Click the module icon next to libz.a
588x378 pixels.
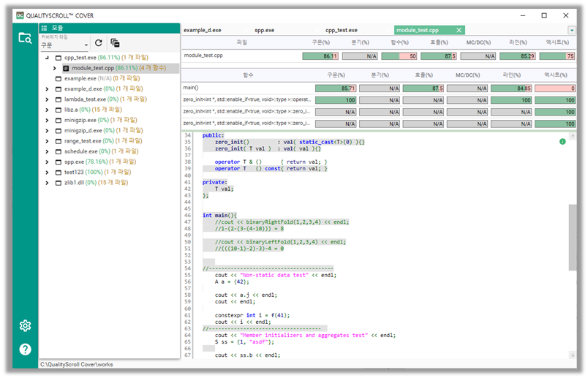(58, 110)
